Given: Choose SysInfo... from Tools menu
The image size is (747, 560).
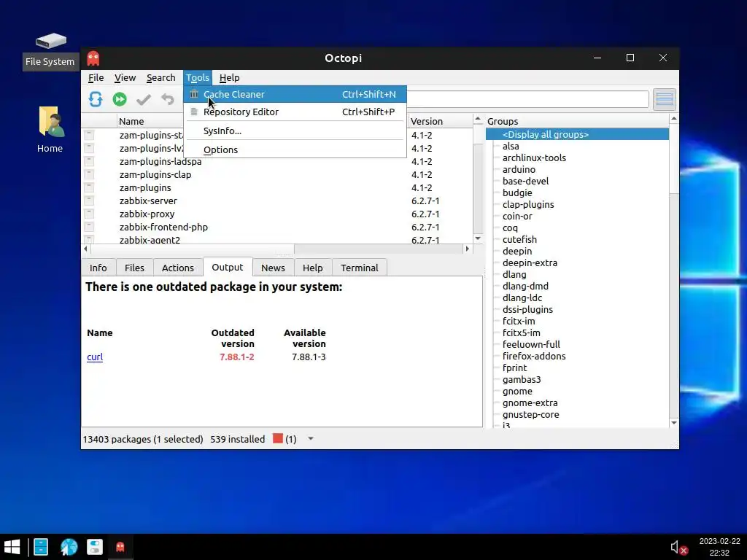Looking at the screenshot, I should click(x=295, y=131).
